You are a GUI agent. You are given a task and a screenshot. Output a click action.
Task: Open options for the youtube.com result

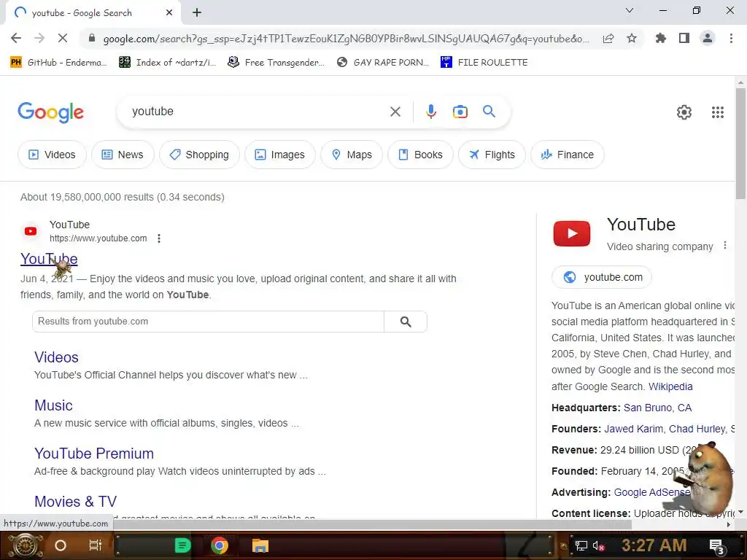click(159, 238)
